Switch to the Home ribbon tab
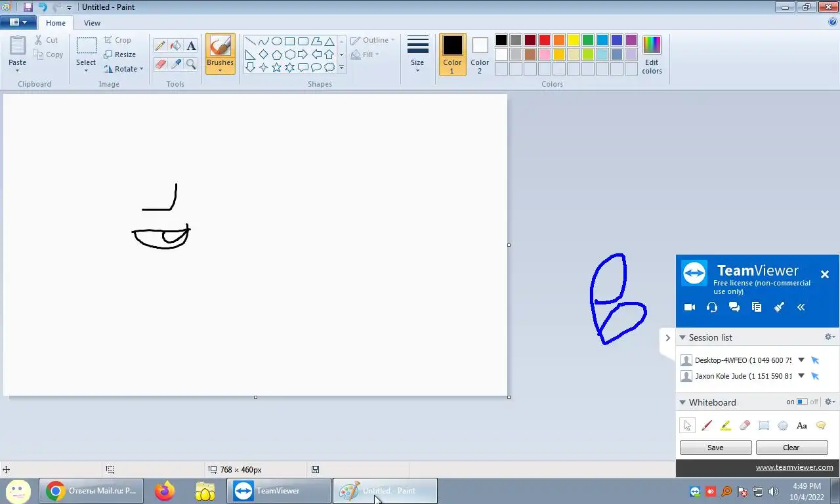The height and width of the screenshot is (504, 840). tap(56, 23)
